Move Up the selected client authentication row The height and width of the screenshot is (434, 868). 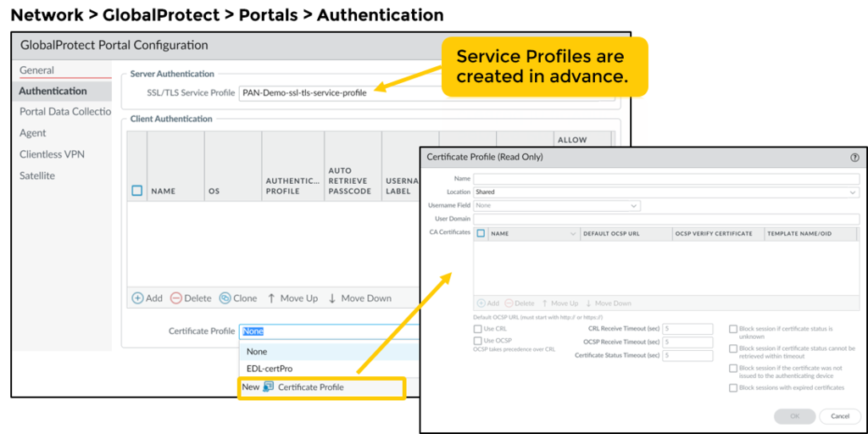(292, 298)
